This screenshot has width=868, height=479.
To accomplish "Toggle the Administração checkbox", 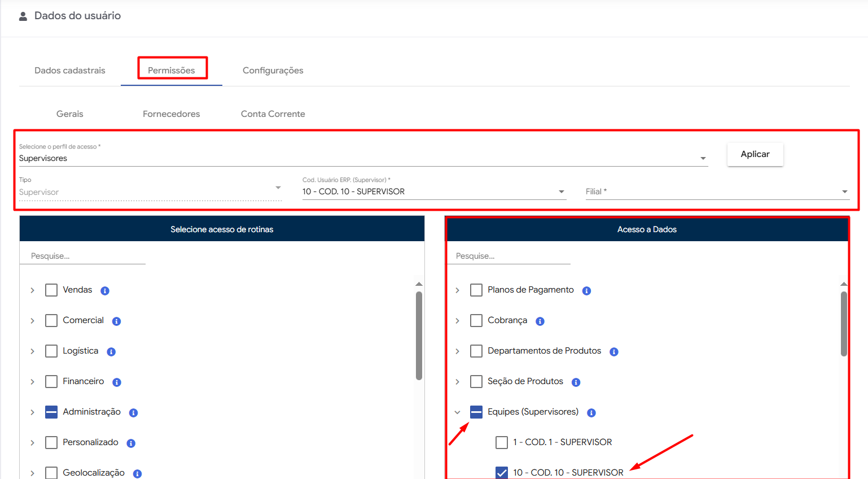I will (51, 412).
